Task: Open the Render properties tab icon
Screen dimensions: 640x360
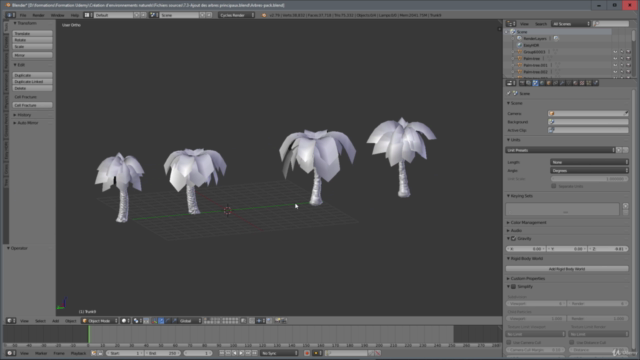Action: [522, 83]
